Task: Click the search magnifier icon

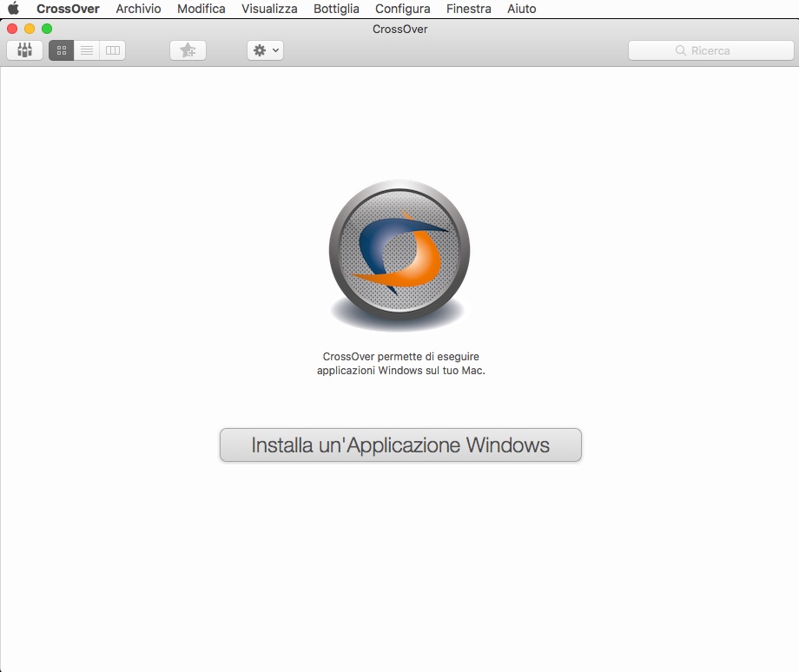Action: 680,50
